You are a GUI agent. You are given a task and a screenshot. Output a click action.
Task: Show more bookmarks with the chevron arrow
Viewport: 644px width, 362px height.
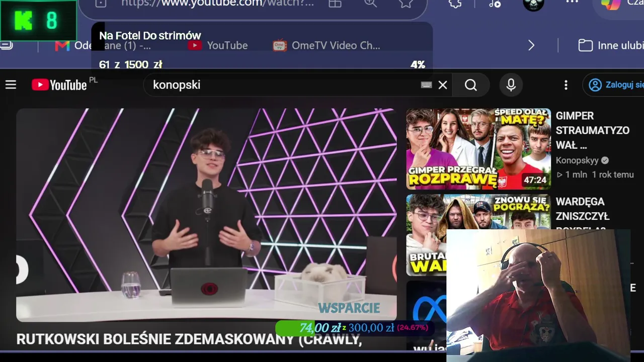(531, 45)
